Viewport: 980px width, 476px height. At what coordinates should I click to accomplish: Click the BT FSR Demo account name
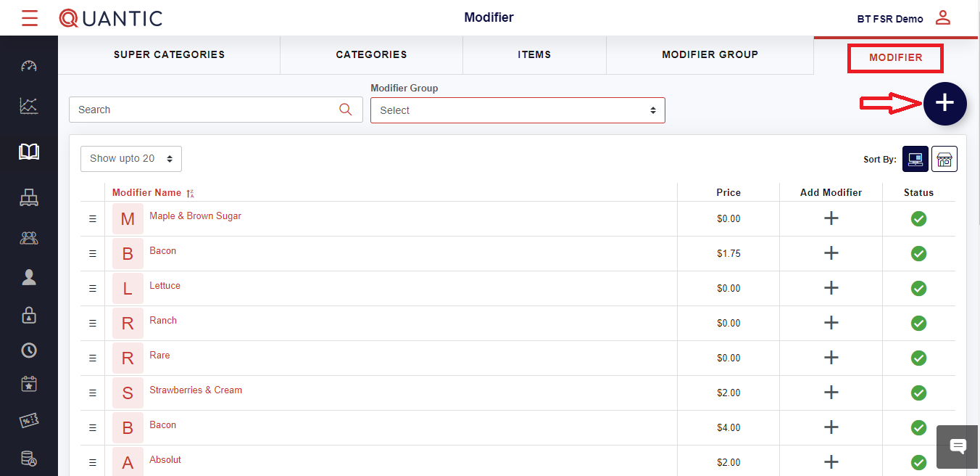(x=889, y=19)
